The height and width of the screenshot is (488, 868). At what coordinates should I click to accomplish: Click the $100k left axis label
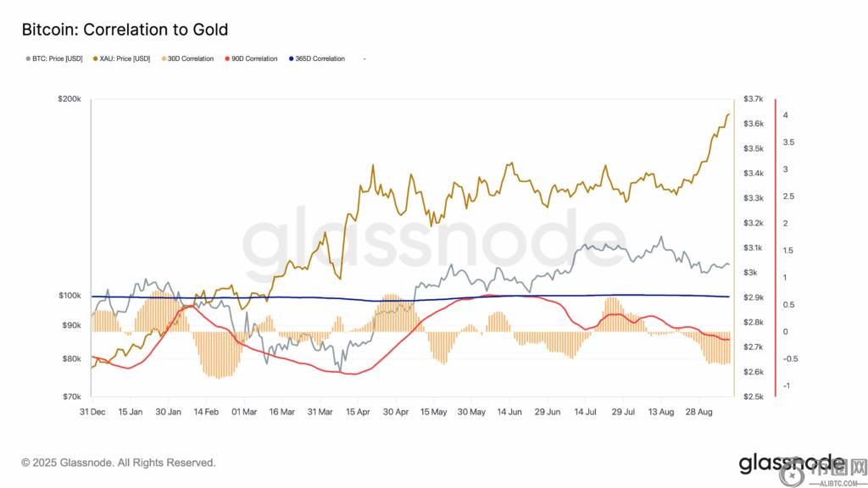[x=69, y=296]
